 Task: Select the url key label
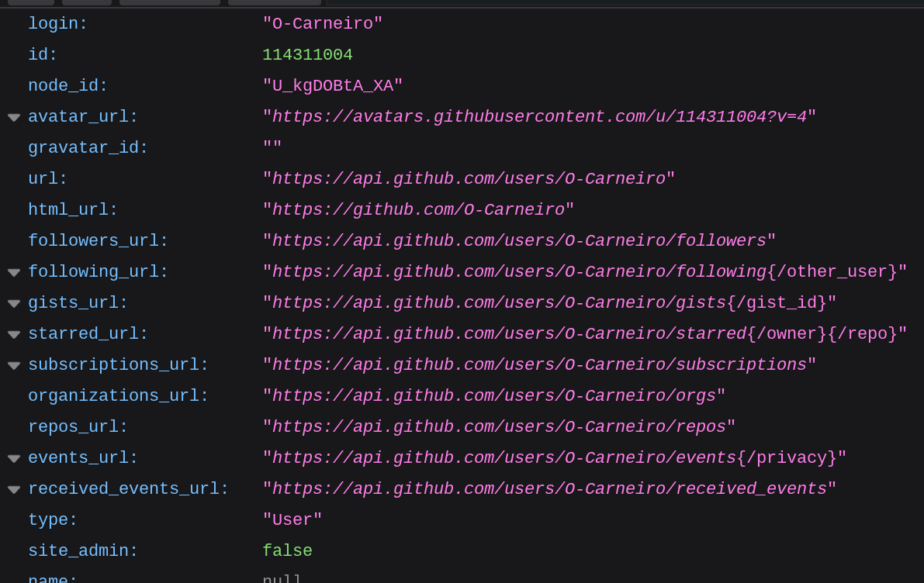click(48, 178)
